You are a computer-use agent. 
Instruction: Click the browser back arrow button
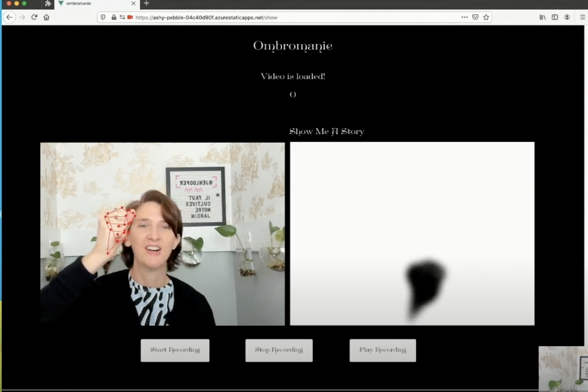pos(9,17)
